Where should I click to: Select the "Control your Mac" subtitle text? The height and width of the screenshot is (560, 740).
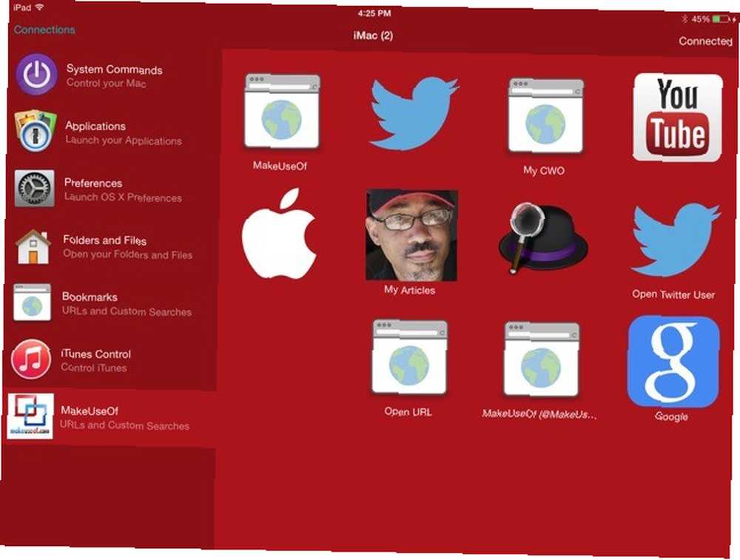click(x=106, y=84)
